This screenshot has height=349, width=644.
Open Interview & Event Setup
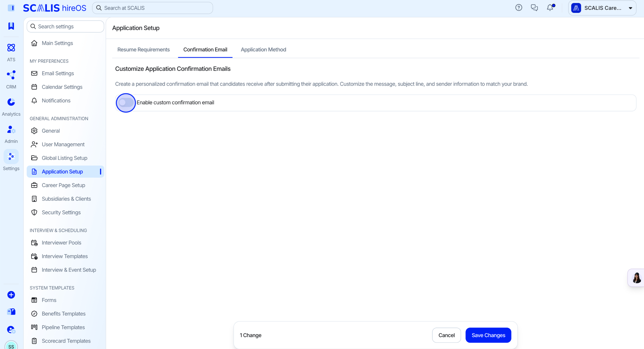pyautogui.click(x=65, y=270)
